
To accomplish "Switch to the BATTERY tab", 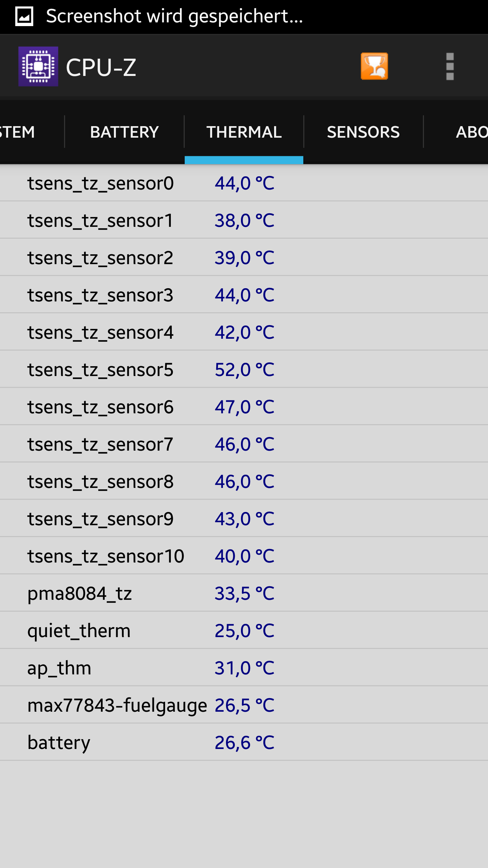I will 124,132.
